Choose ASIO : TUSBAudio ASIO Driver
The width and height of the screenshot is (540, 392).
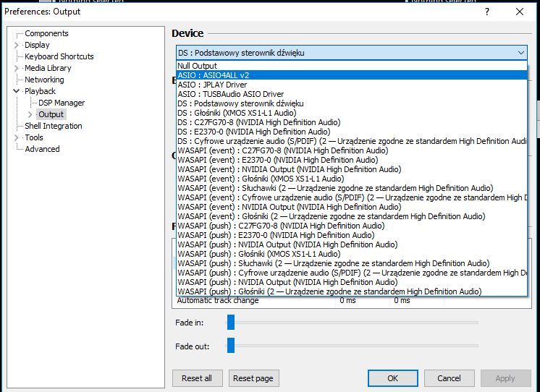352,94
